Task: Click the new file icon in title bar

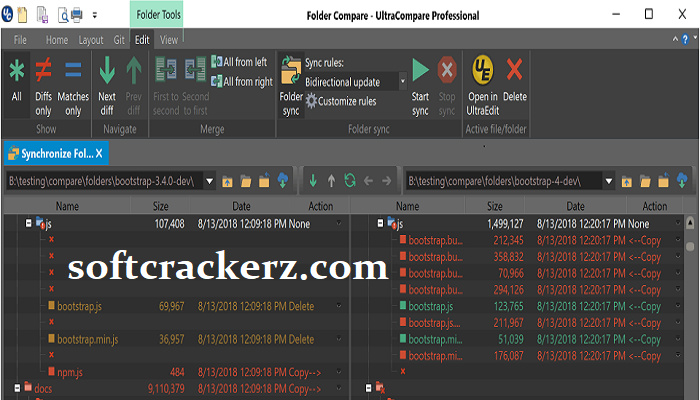Action: pyautogui.click(x=22, y=15)
